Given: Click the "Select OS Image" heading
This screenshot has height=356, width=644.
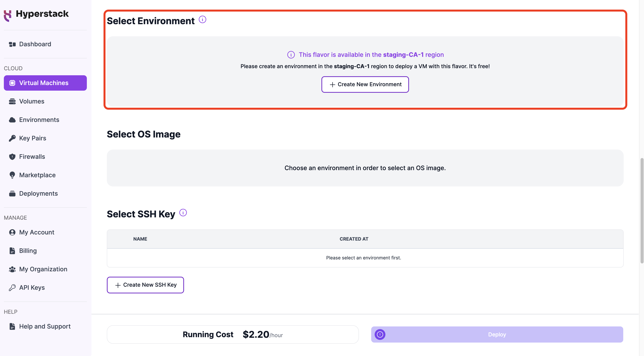Looking at the screenshot, I should click(144, 134).
